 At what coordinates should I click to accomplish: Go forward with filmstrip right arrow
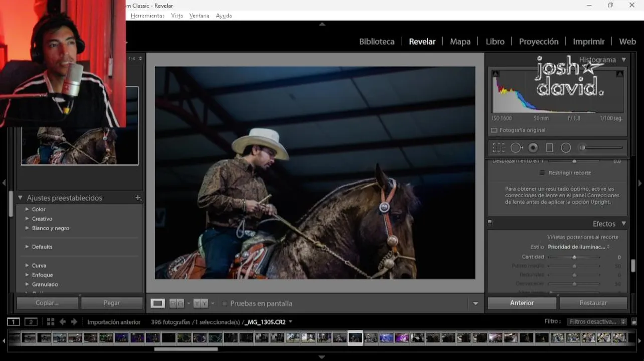pyautogui.click(x=74, y=322)
